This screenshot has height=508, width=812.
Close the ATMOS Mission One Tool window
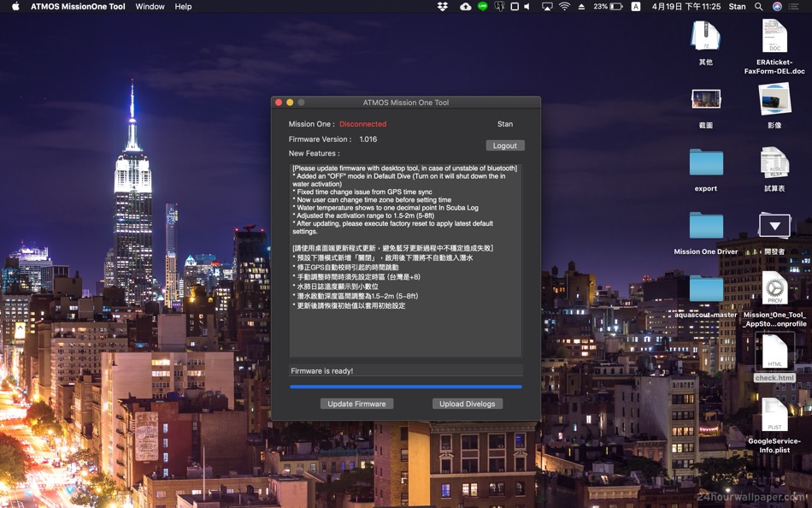click(x=279, y=103)
